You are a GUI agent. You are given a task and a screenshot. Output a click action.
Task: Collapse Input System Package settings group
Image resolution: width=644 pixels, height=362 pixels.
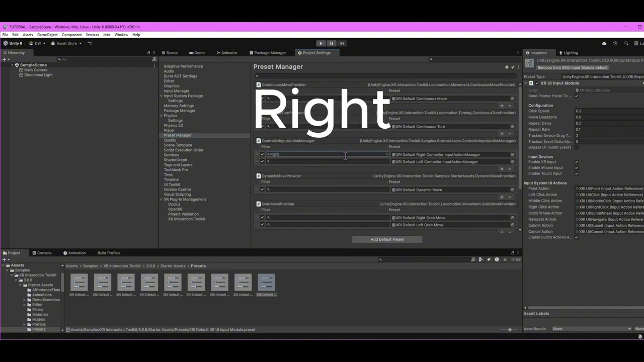(x=162, y=96)
